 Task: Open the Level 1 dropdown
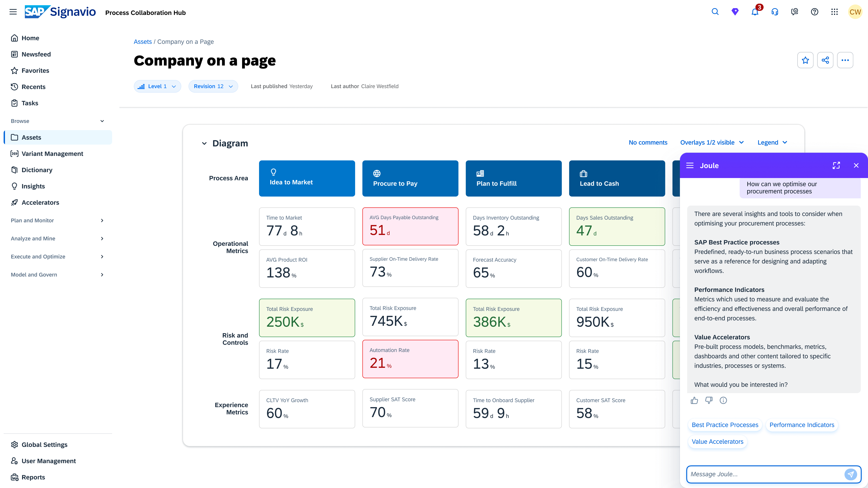157,86
